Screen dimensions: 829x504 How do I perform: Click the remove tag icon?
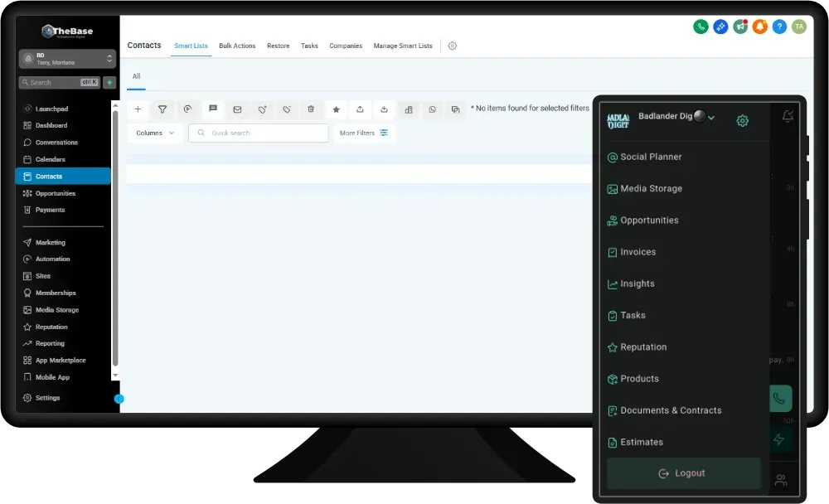click(287, 109)
